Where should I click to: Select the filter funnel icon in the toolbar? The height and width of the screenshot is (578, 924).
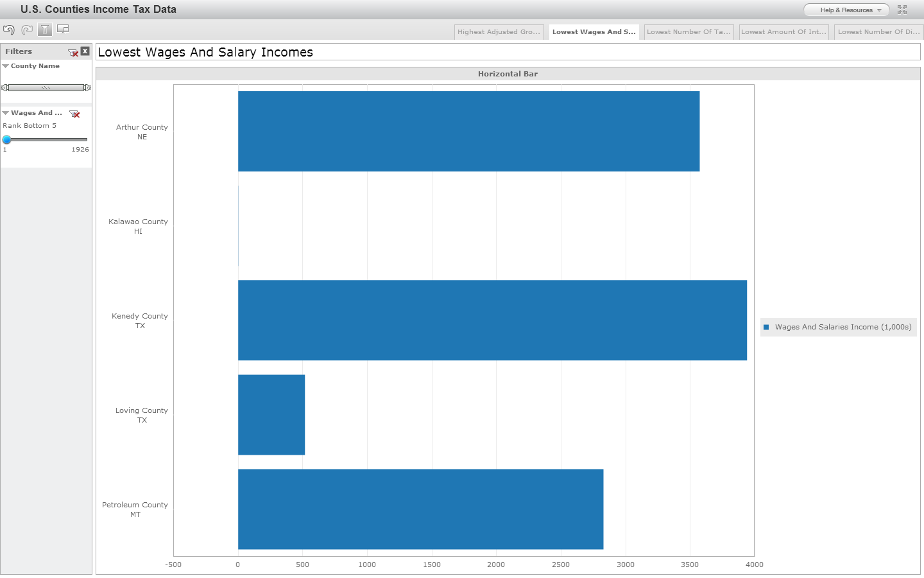click(x=44, y=29)
